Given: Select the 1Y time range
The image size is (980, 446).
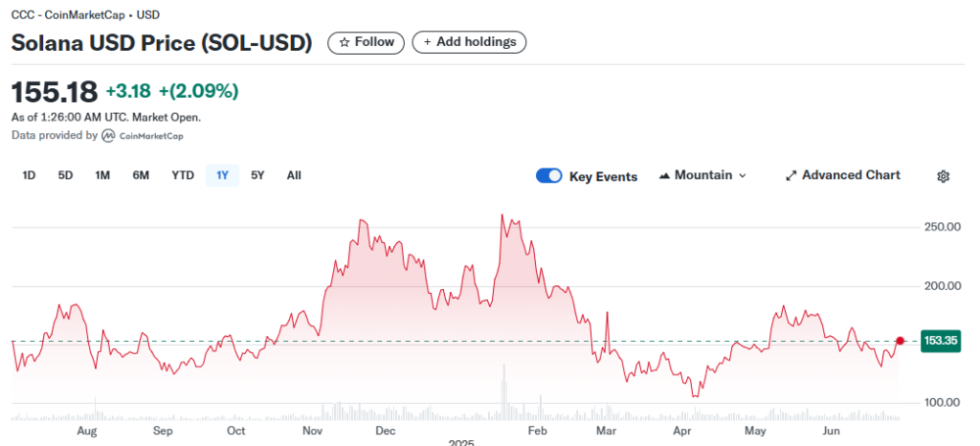Looking at the screenshot, I should coord(222,175).
